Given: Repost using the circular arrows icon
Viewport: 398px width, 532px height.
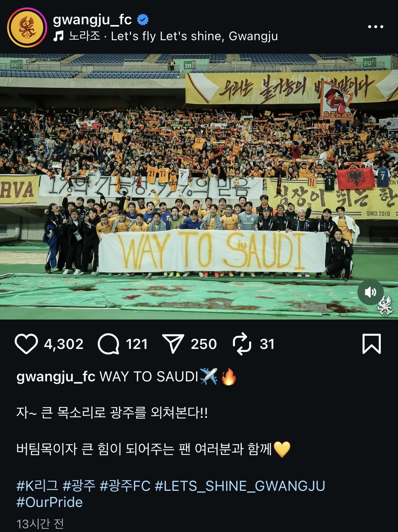Looking at the screenshot, I should click(x=242, y=344).
